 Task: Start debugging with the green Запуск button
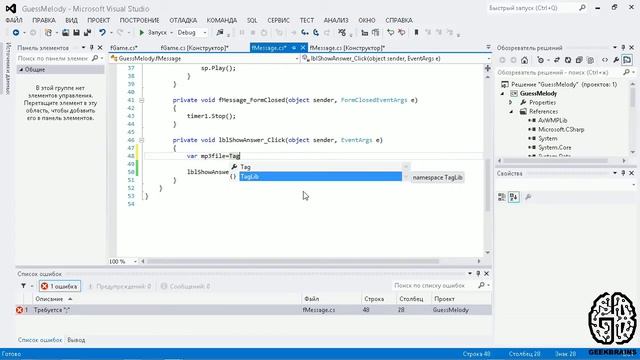(153, 33)
